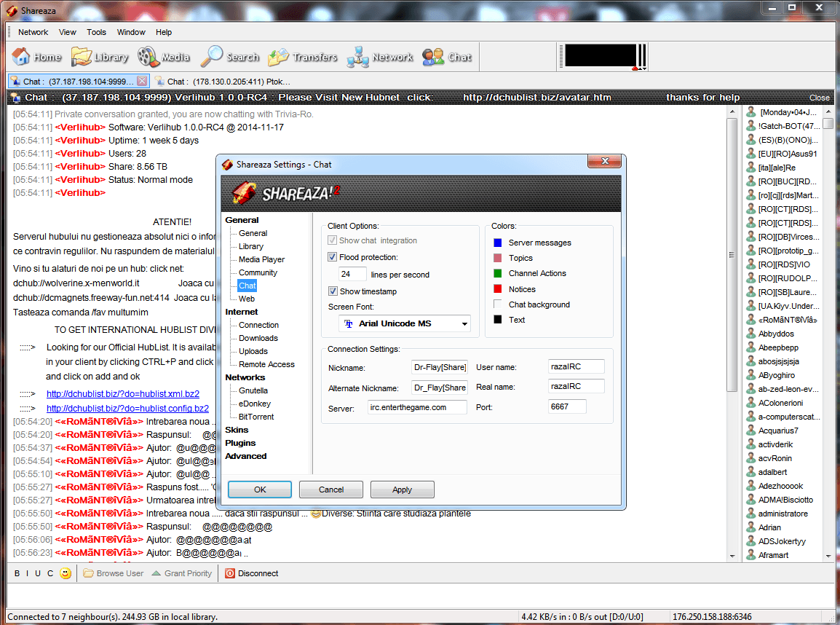Screen dimensions: 840x625
Task: Expand the Screen Font dropdown
Action: tap(464, 323)
